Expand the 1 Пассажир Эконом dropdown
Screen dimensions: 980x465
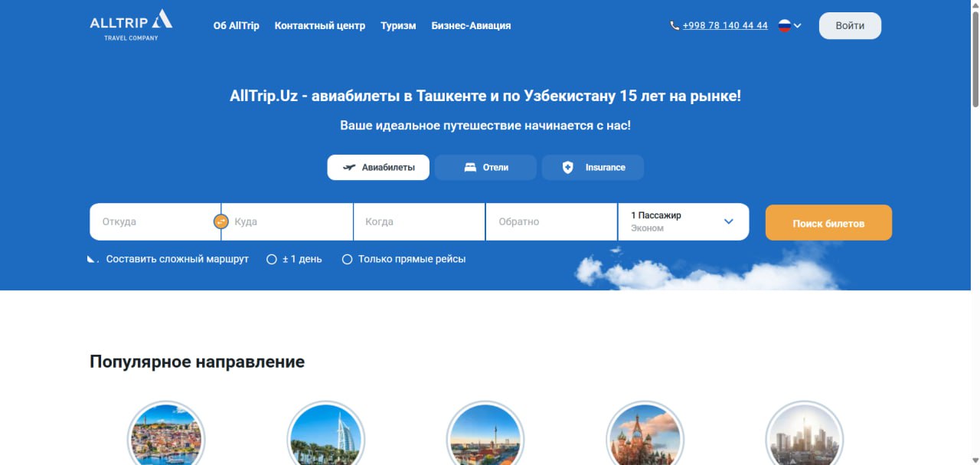click(x=684, y=221)
